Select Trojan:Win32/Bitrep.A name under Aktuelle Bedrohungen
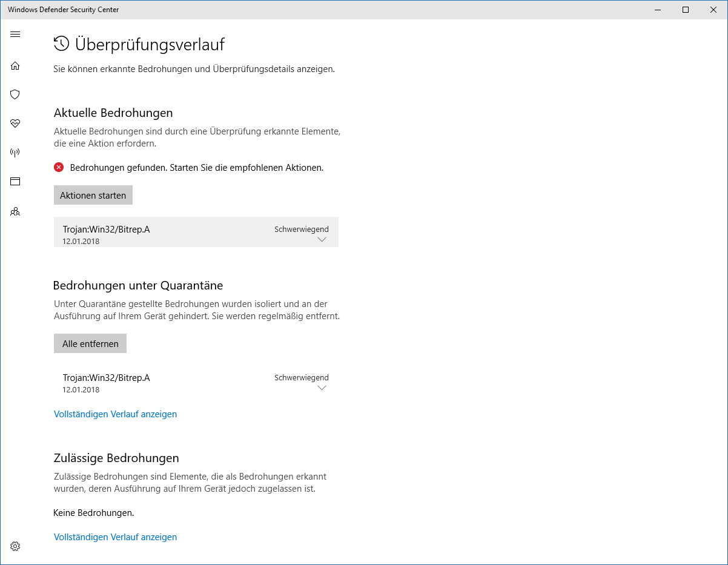 pos(106,229)
